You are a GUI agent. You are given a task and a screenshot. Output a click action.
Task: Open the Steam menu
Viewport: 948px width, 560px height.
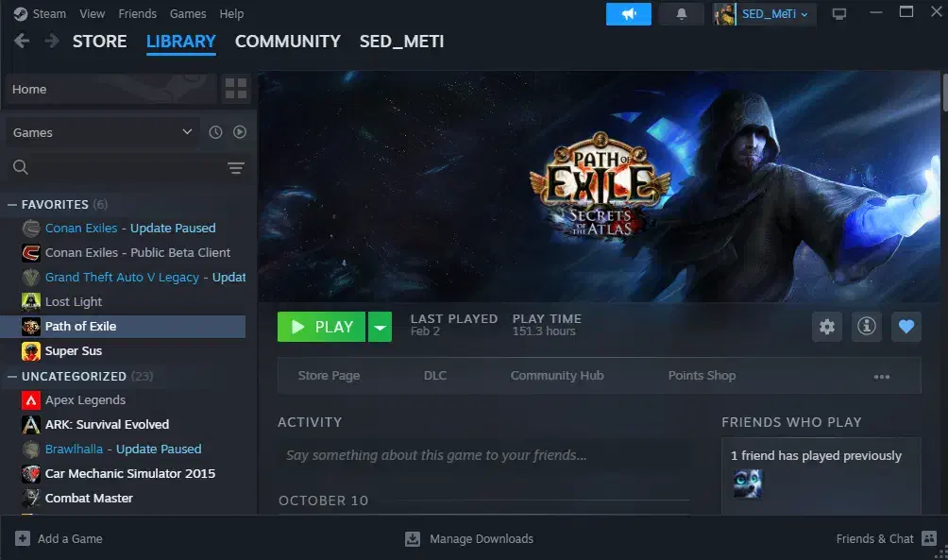[x=49, y=14]
